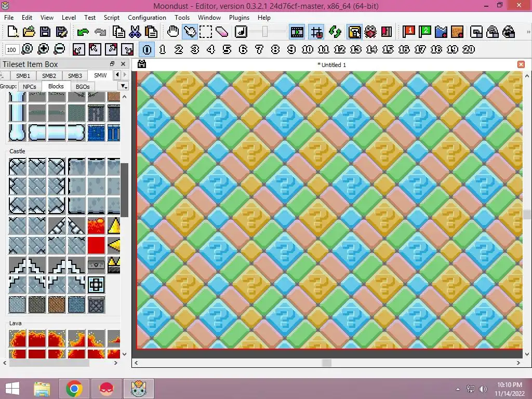Screen dimensions: 532x399
Task: Save the current level
Action: 45,32
